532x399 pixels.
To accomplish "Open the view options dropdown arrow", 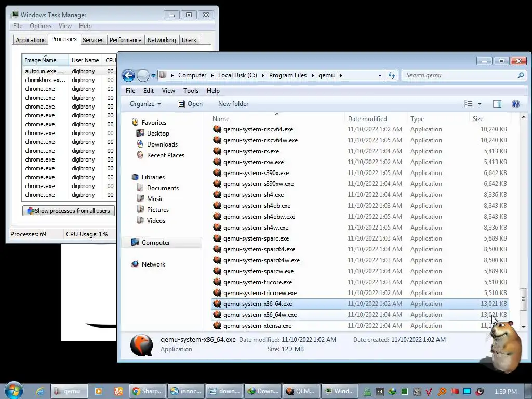I will [x=480, y=104].
